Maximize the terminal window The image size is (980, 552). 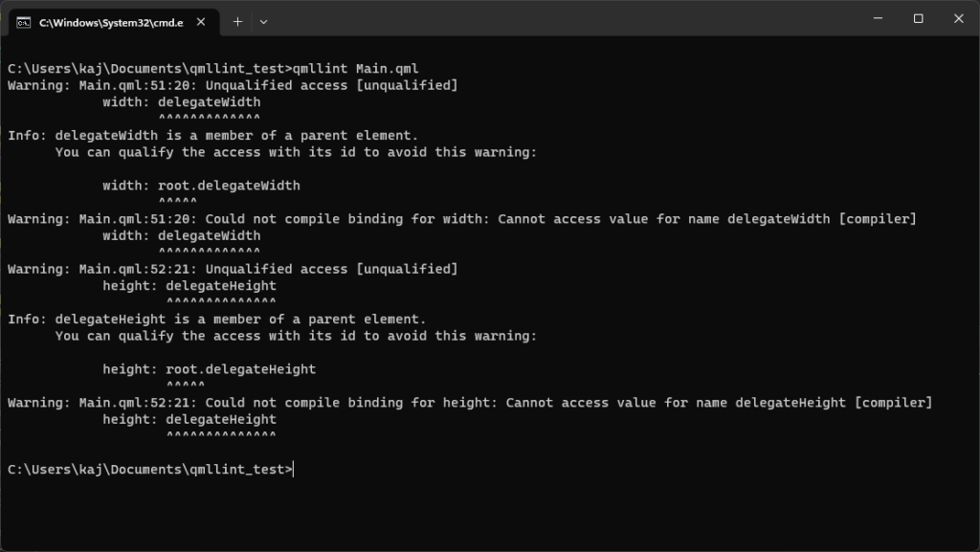(x=917, y=18)
